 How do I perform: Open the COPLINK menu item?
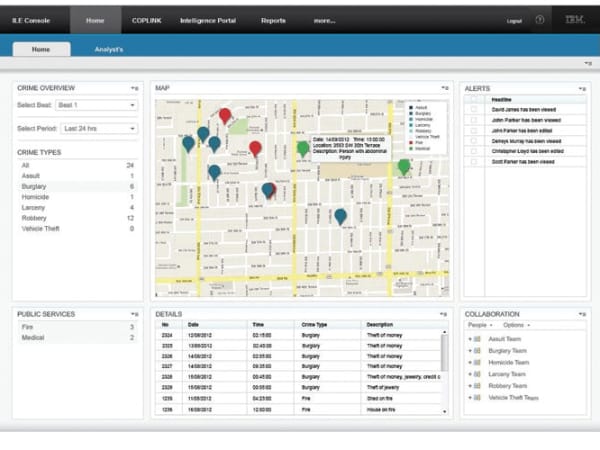click(146, 20)
